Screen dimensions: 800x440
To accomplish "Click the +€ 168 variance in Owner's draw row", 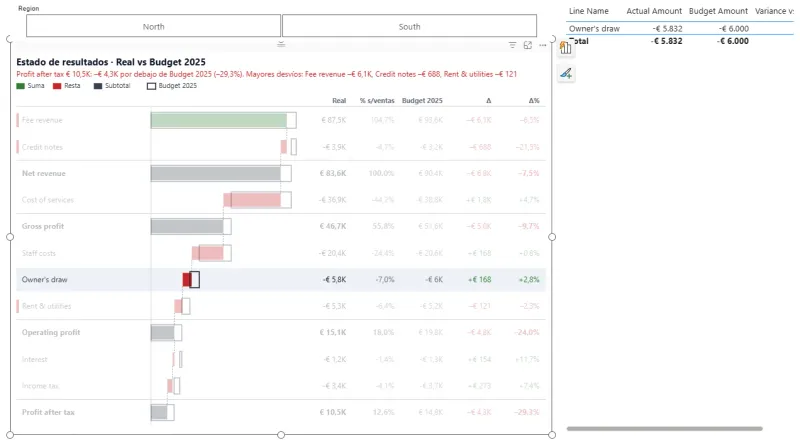I will [480, 279].
